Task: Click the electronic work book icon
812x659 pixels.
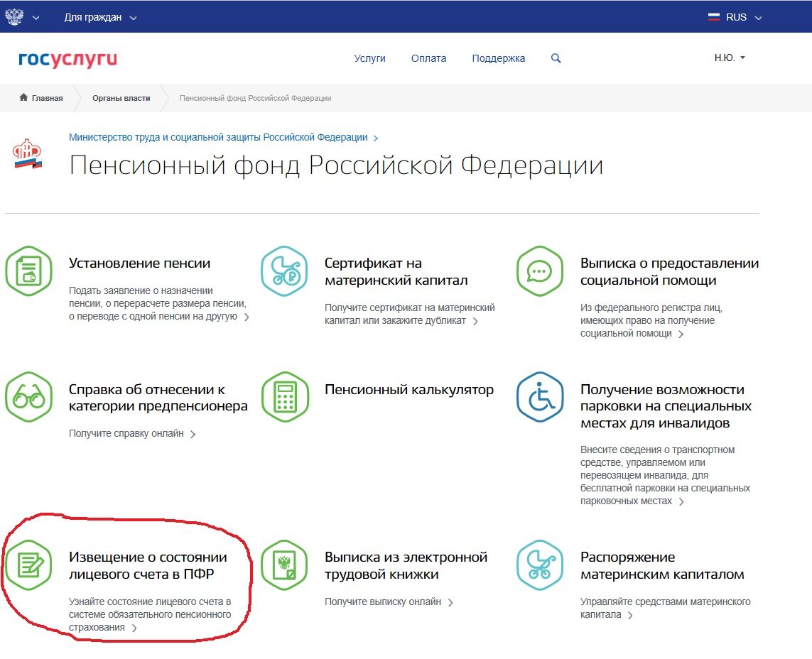Action: 284,565
